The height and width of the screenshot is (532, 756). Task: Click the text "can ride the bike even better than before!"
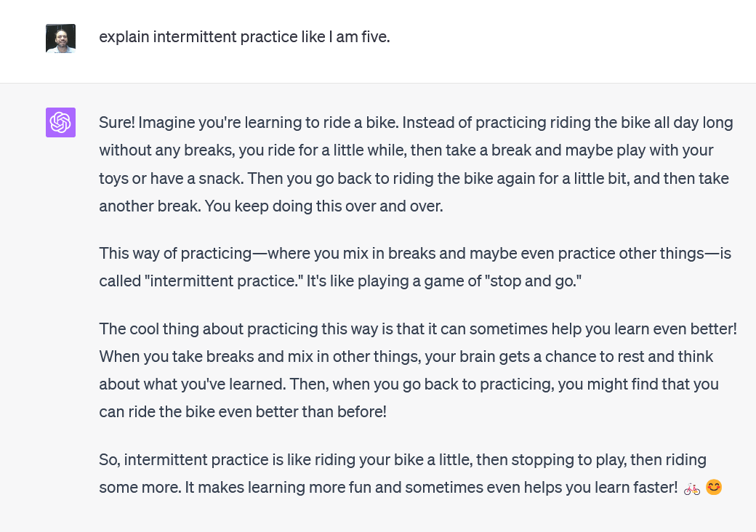click(243, 412)
